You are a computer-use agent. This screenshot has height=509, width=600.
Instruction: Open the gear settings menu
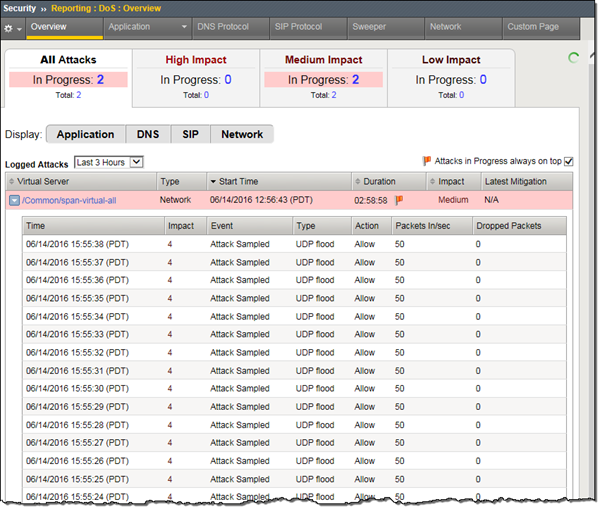click(12, 27)
